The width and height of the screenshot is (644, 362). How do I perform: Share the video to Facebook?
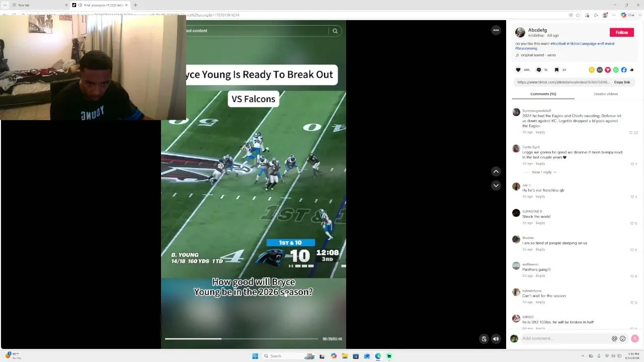coord(624,70)
